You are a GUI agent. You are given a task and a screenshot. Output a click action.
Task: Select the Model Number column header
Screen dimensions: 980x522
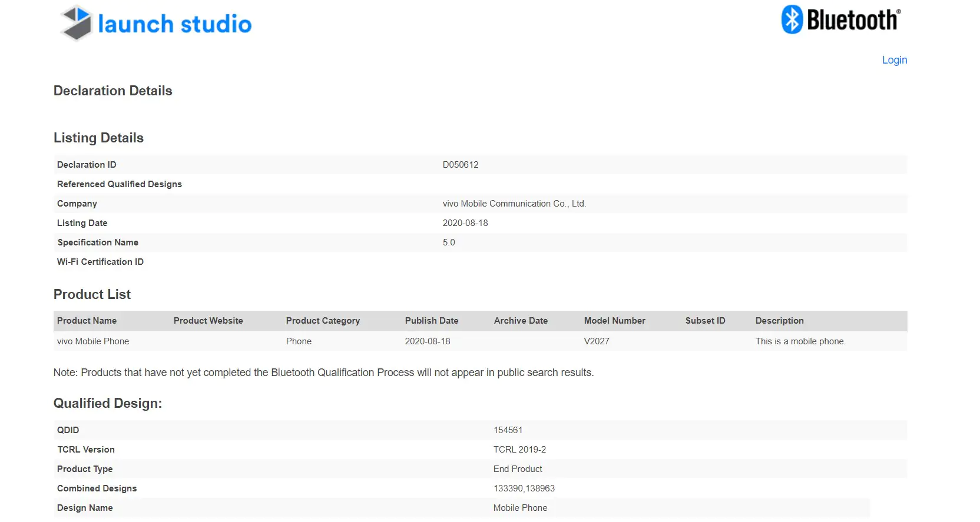(x=615, y=321)
